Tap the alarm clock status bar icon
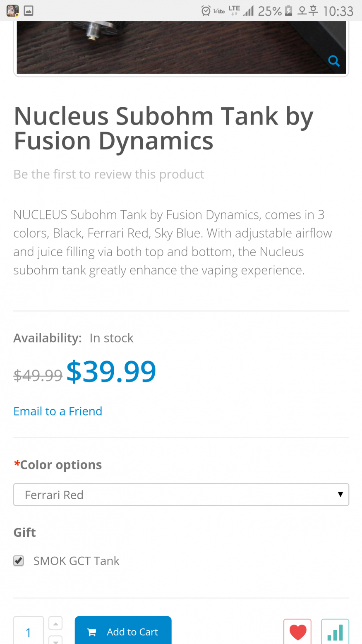Viewport: 362px width, 644px height. pos(206,11)
